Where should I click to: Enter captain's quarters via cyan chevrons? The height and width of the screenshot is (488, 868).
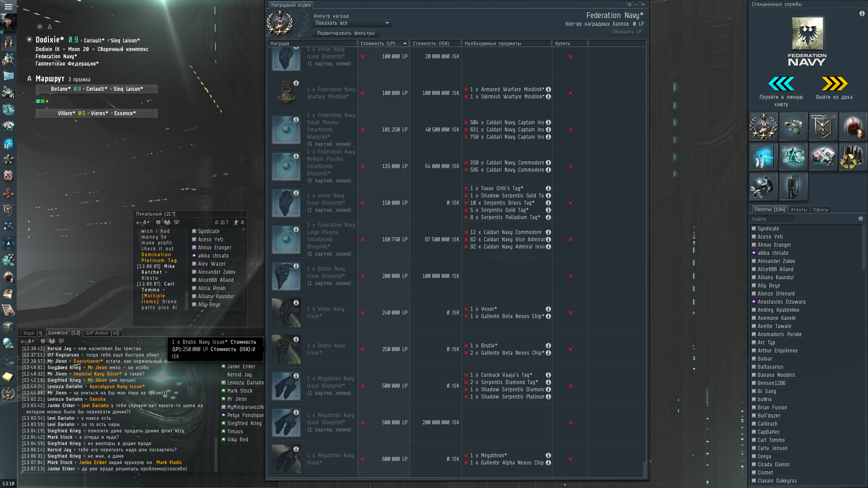(x=781, y=84)
